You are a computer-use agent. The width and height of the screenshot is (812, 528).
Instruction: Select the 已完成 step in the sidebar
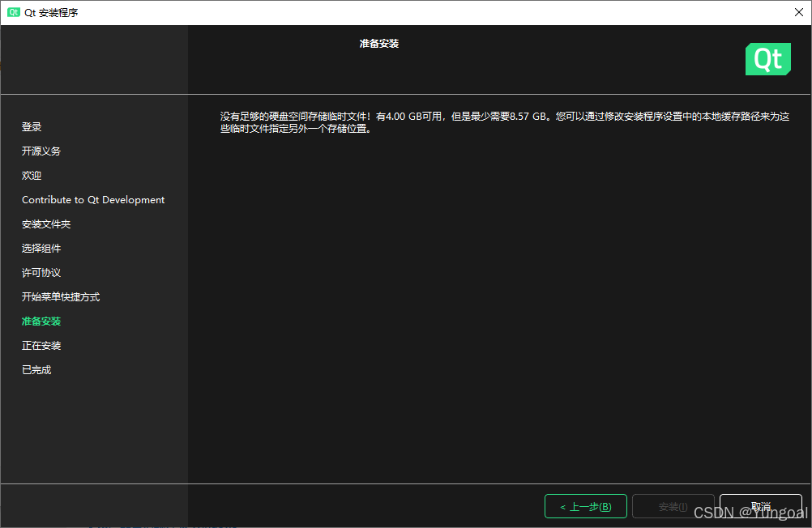pos(36,370)
